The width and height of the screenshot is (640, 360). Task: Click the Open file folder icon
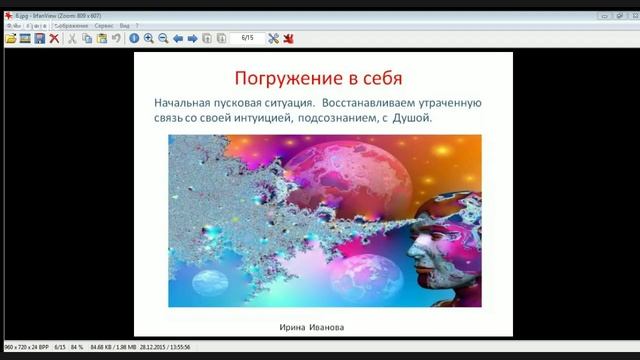[x=11, y=38]
